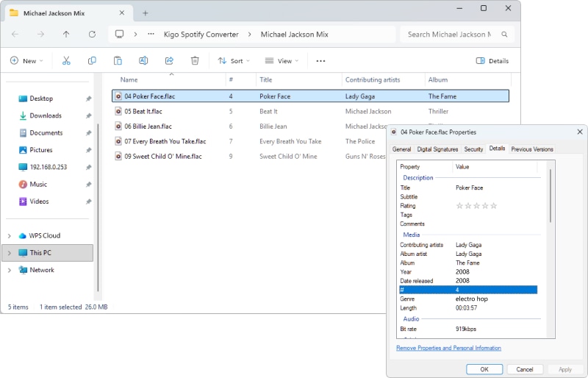Click Michael Jackson Mix breadcrumb segment
The height and width of the screenshot is (378, 588).
[295, 34]
